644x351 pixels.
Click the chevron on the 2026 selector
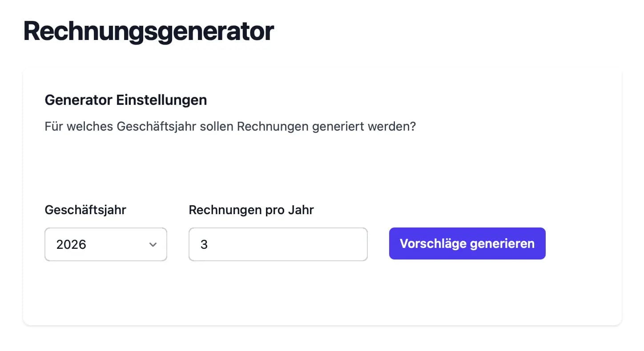point(153,244)
